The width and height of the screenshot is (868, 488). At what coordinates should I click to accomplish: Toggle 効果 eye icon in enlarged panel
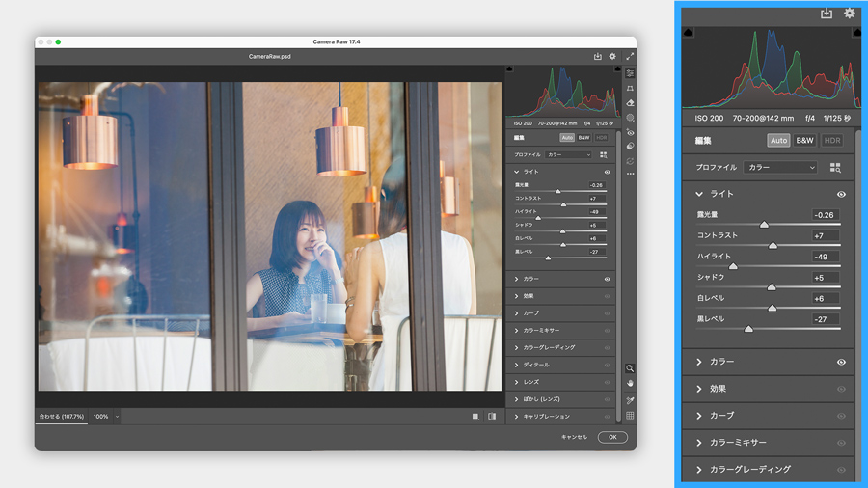pos(841,389)
